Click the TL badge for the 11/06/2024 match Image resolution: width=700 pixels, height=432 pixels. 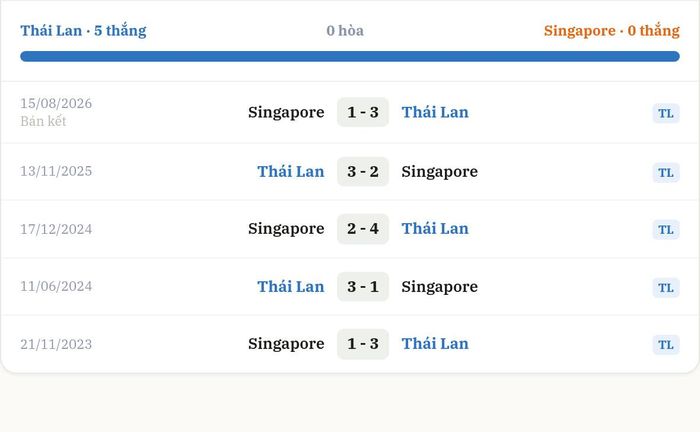coord(666,288)
